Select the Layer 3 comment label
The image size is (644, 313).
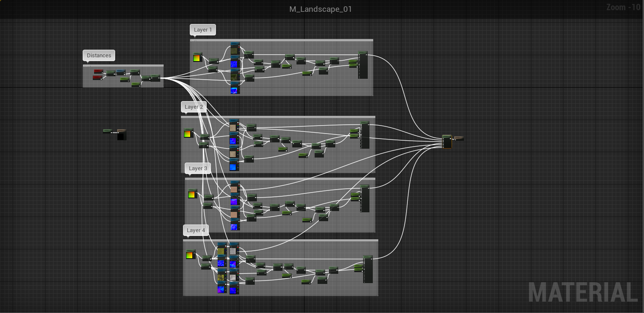coord(198,168)
